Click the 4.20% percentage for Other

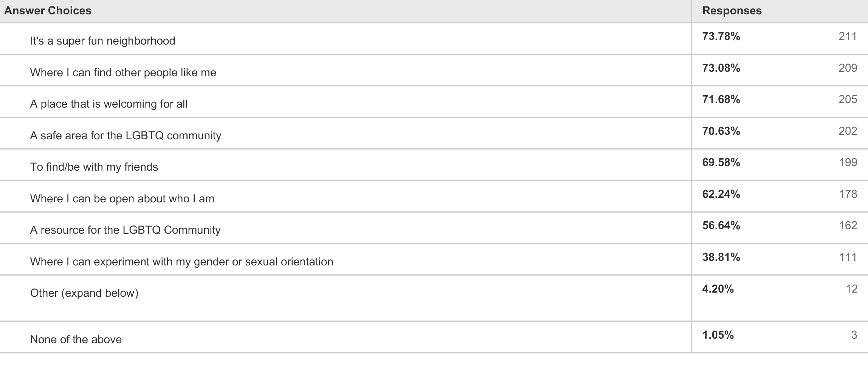[718, 289]
